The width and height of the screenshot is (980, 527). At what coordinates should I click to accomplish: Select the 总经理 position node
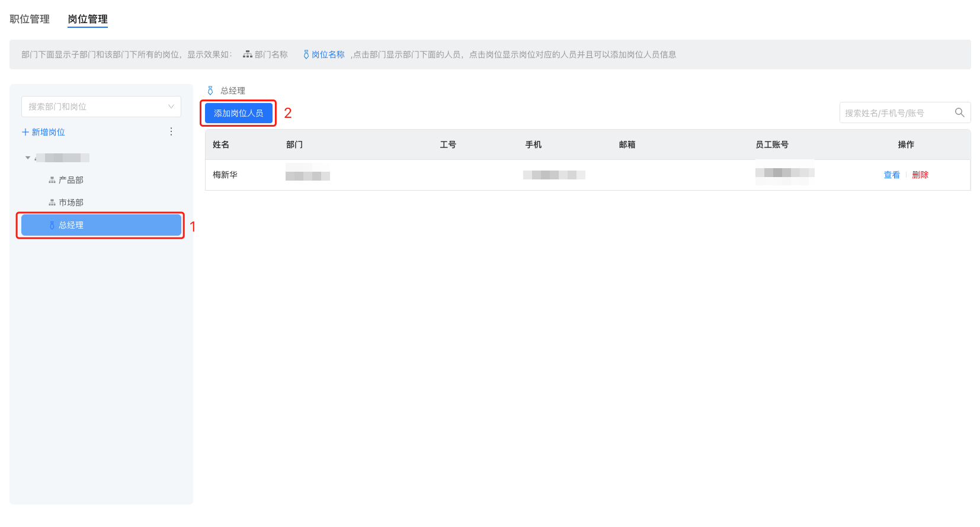[101, 225]
